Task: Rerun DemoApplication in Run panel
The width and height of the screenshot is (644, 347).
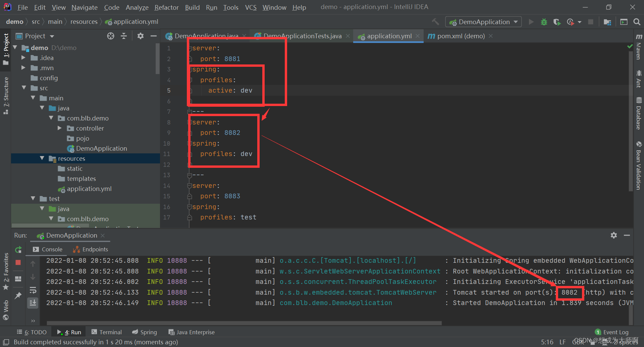Action: [x=18, y=250]
